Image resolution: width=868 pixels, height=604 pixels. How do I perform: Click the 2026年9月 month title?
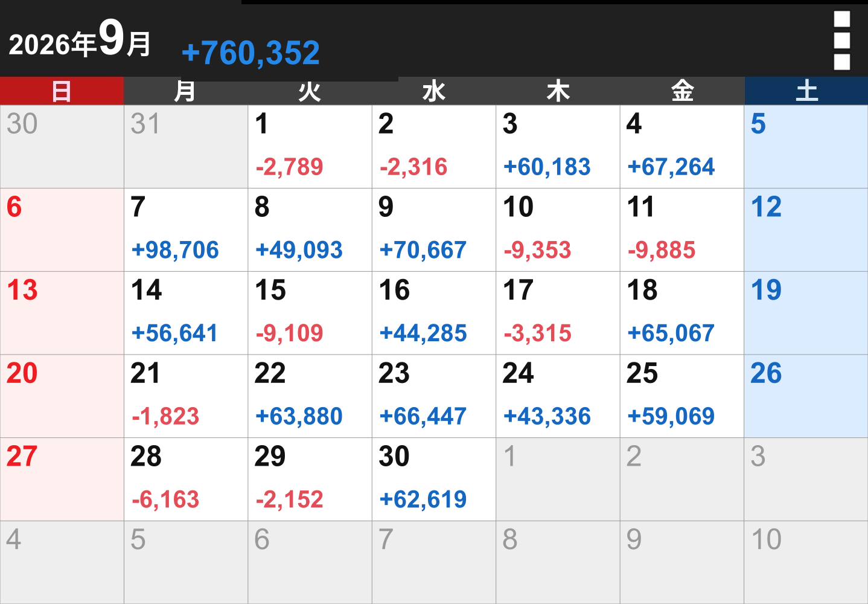click(x=80, y=40)
